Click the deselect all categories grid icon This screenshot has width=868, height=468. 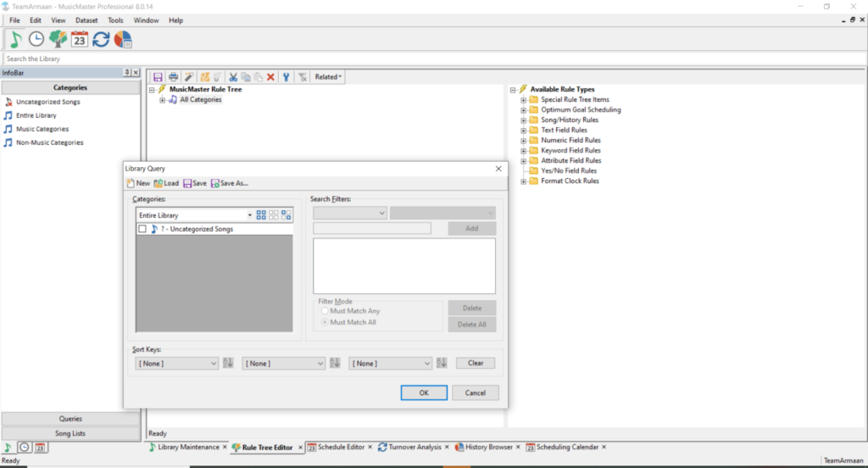pos(274,214)
